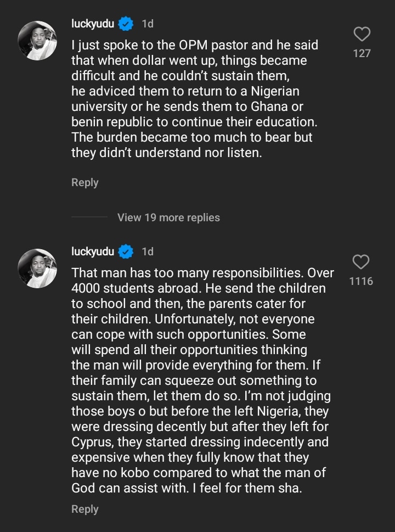
Task: Open luckyudu username on the first comment
Action: tap(92, 24)
